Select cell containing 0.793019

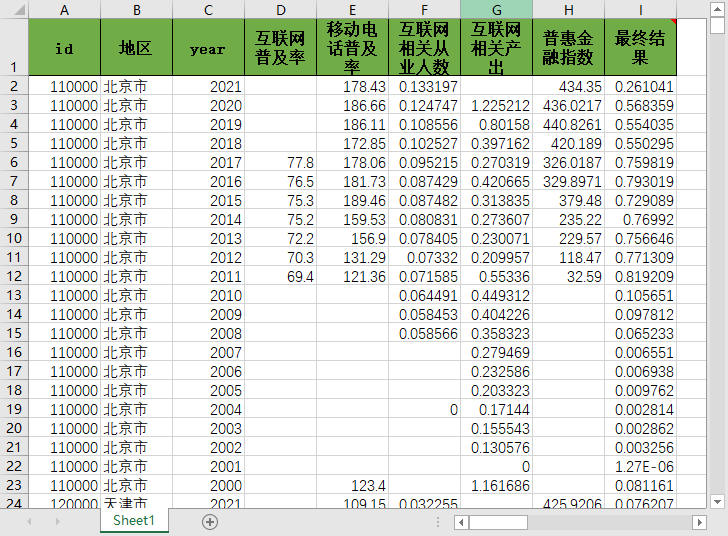click(640, 182)
